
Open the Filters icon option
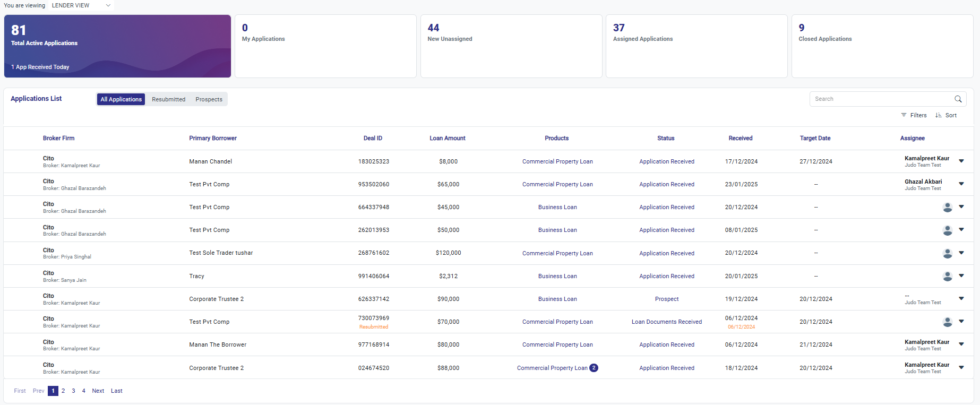[x=904, y=115]
